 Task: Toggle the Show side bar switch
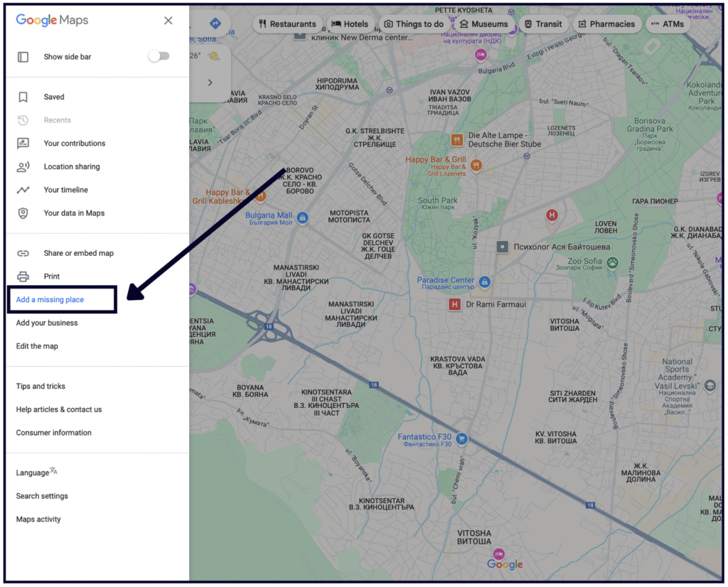click(159, 56)
